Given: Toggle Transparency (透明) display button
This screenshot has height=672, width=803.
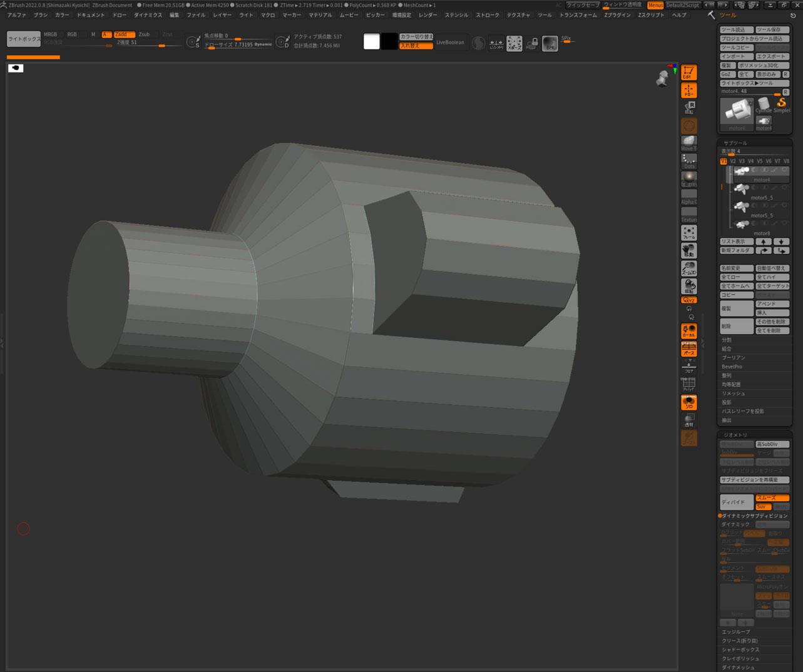Looking at the screenshot, I should tap(688, 420).
